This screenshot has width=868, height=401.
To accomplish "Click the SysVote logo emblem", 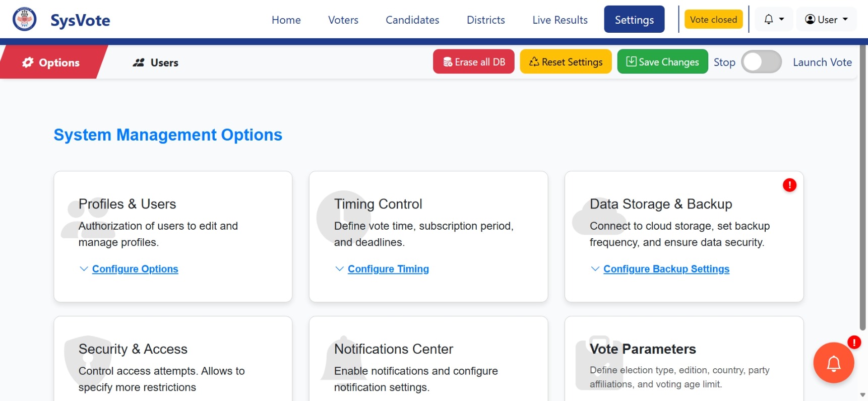I will pos(24,19).
